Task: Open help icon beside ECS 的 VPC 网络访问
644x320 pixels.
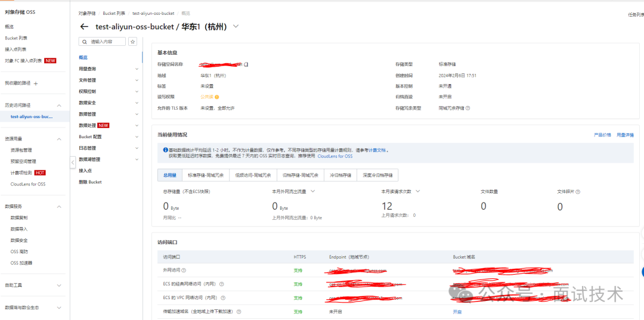Action: pyautogui.click(x=223, y=298)
